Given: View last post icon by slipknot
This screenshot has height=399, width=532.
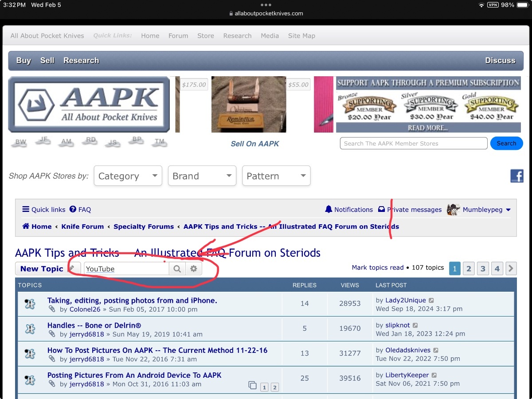Looking at the screenshot, I should pos(415,325).
